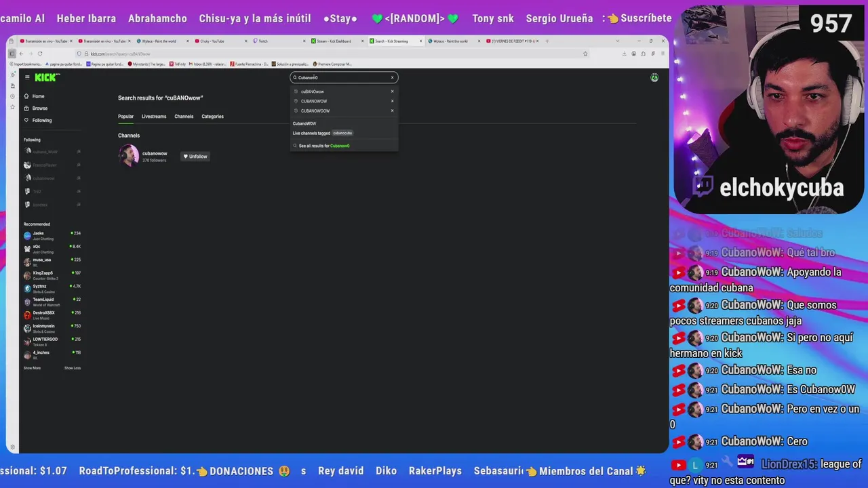Image resolution: width=868 pixels, height=488 pixels.
Task: Remove cuBANOwow from recent searches
Action: coord(392,91)
